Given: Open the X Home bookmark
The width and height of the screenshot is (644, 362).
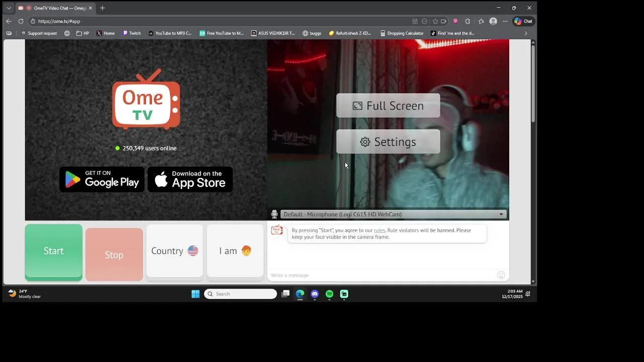Looking at the screenshot, I should (x=106, y=33).
